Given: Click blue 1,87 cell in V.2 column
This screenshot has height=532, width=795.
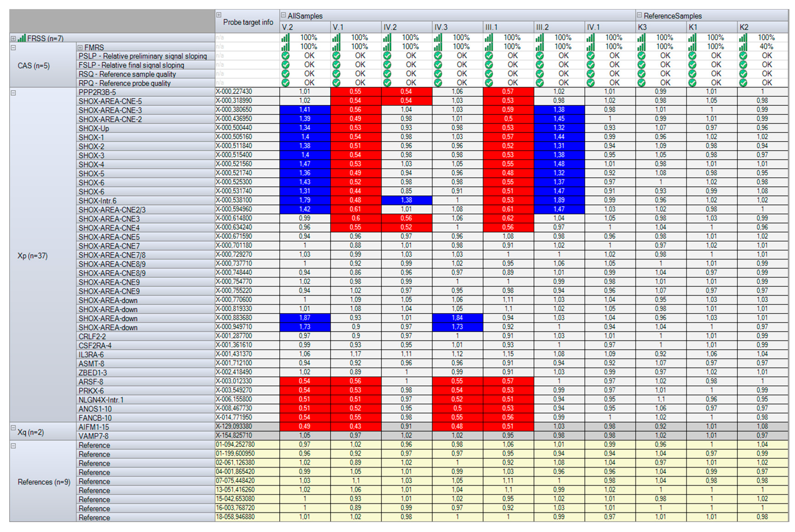Looking at the screenshot, I should 305,318.
